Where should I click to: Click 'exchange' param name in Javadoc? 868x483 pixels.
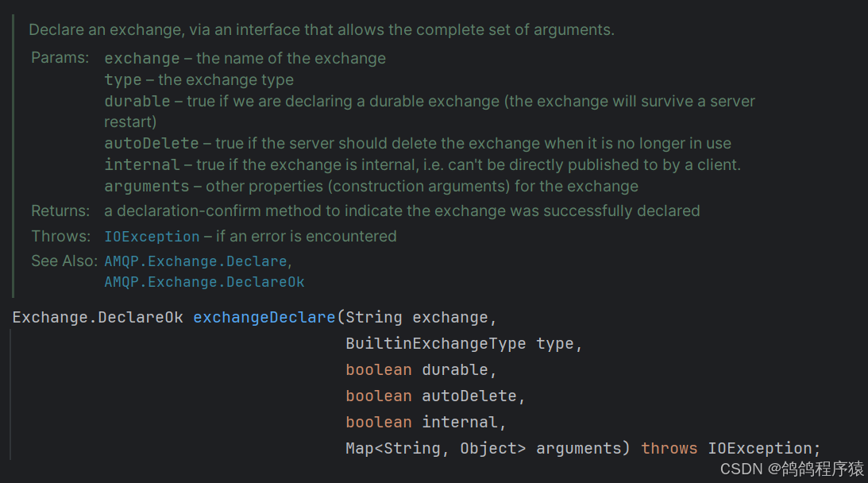(141, 59)
